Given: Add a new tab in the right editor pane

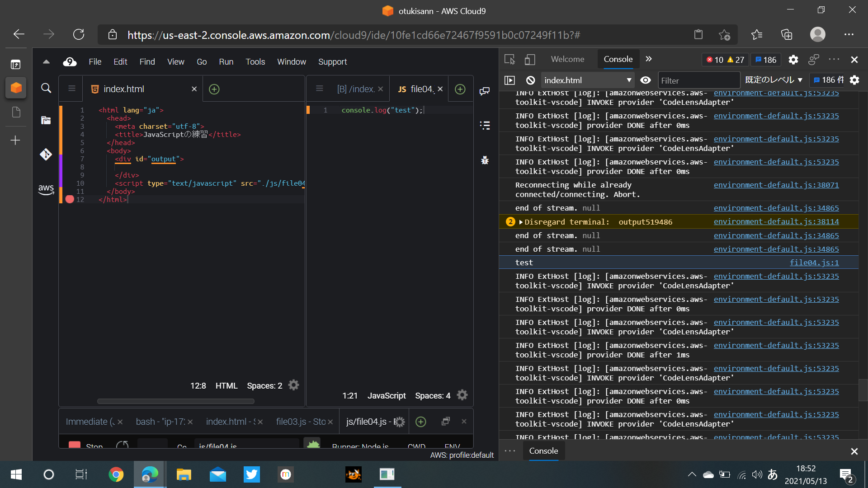Looking at the screenshot, I should click(460, 89).
